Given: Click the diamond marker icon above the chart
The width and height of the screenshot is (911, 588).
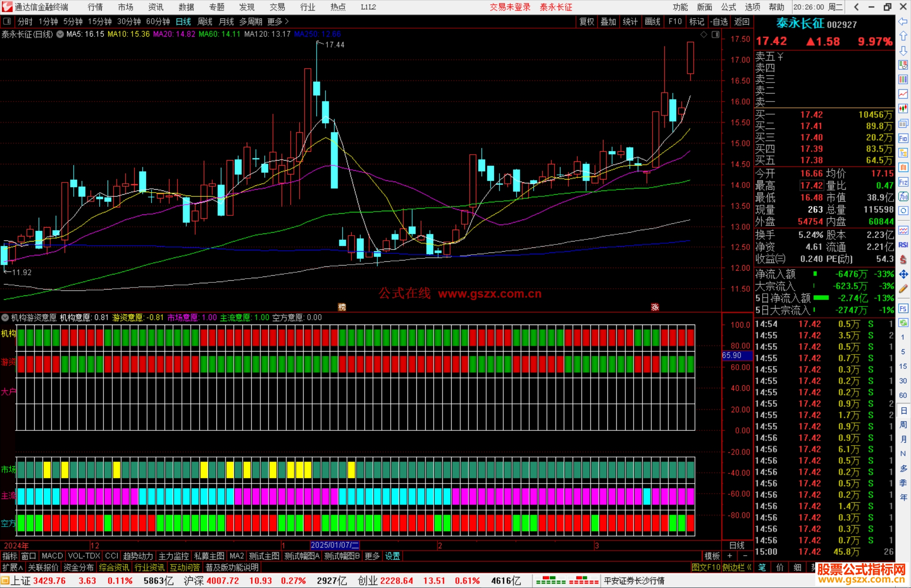Looking at the screenshot, I should [703, 35].
